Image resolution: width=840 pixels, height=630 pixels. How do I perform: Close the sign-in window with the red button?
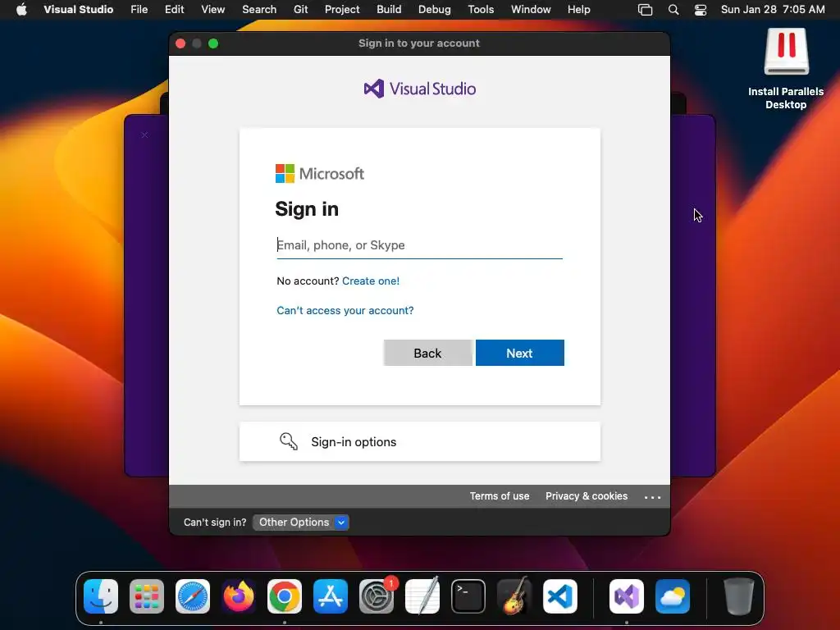180,43
